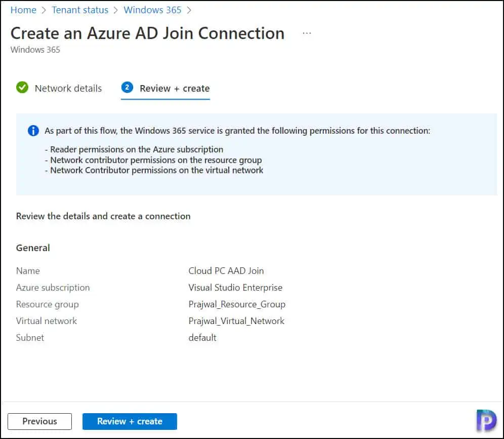This screenshot has height=439, width=504.
Task: Select 'Prajwal_Virtual_Network' value
Action: [236, 321]
